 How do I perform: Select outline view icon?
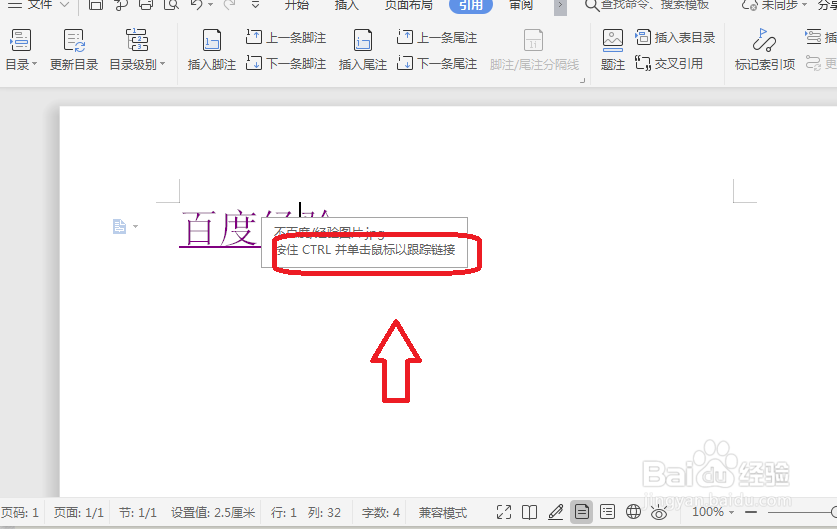(607, 512)
